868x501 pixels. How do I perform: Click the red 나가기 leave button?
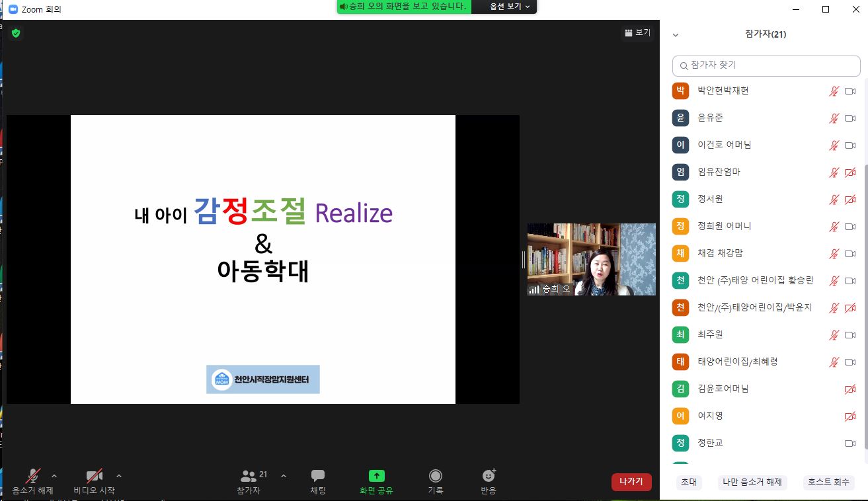631,482
